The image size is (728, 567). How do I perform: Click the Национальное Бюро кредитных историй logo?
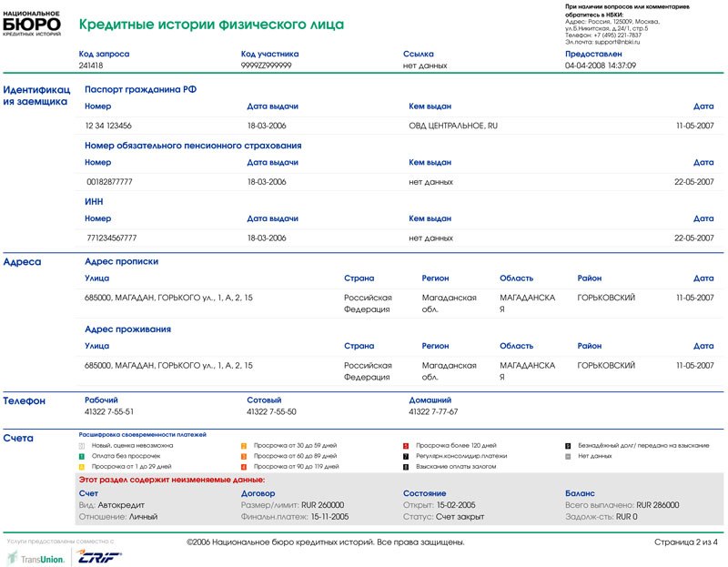click(31, 24)
